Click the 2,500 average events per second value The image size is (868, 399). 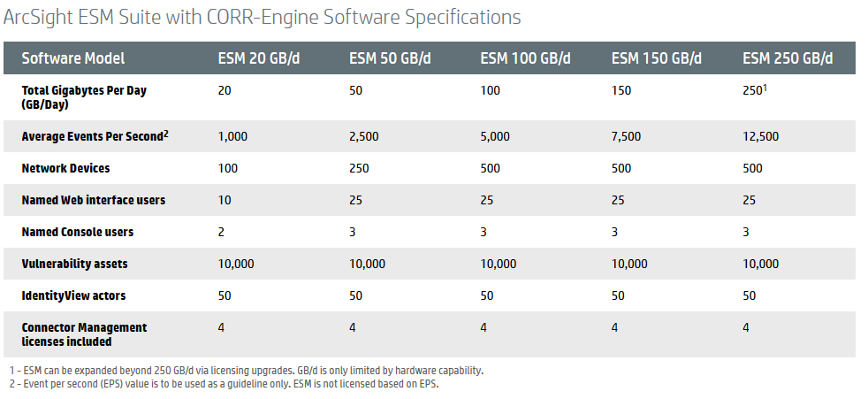[x=363, y=136]
